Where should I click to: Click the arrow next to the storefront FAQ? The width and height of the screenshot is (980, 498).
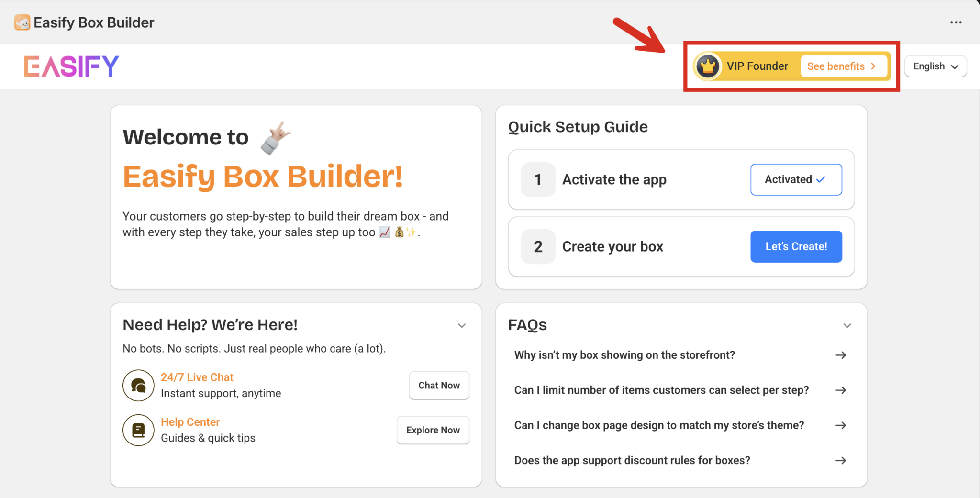point(841,355)
